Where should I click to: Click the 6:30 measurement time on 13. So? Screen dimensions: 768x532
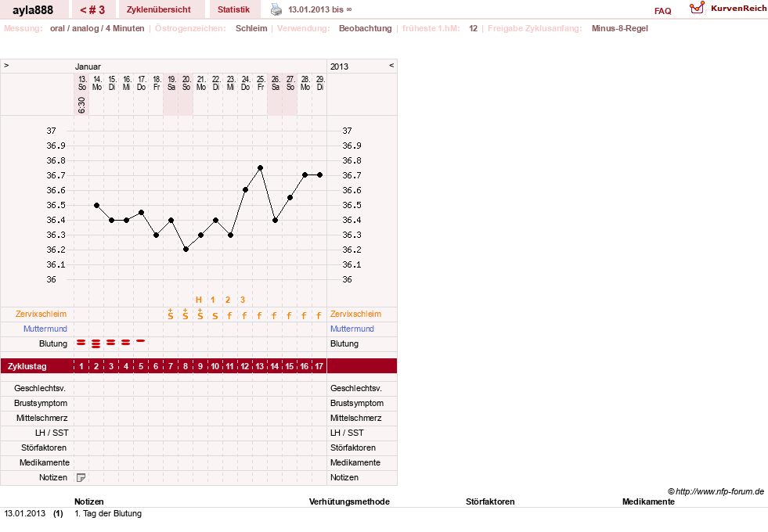(x=81, y=105)
